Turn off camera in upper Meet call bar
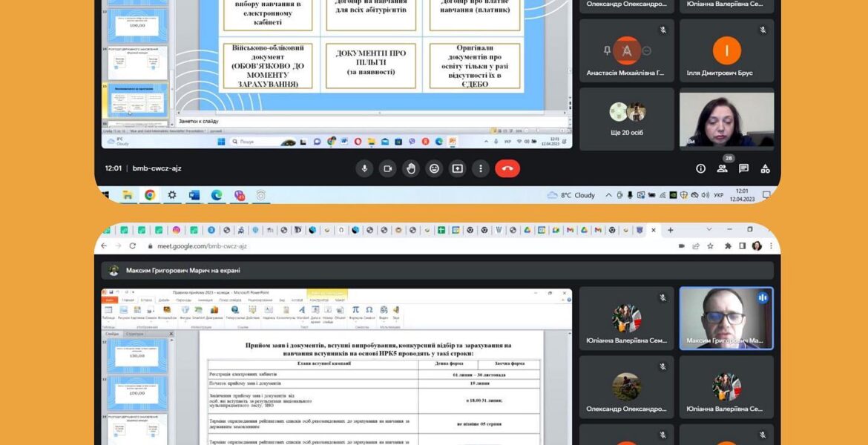The height and width of the screenshot is (445, 868). click(x=387, y=169)
